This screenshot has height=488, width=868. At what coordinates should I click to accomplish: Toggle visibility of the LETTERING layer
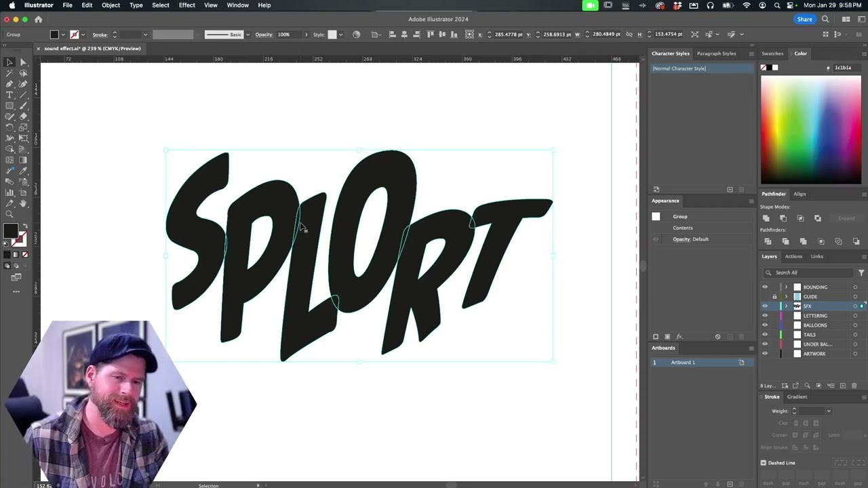765,316
